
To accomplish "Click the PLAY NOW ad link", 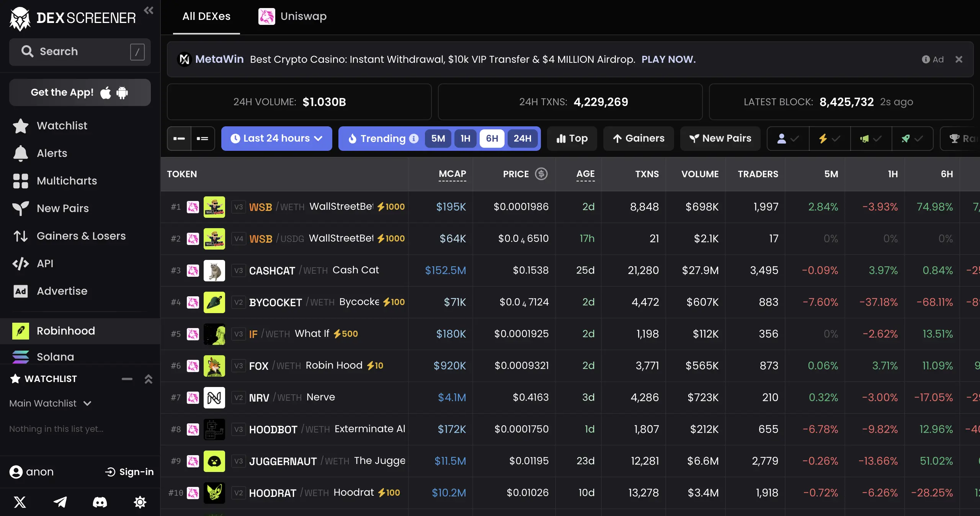I will [x=668, y=59].
